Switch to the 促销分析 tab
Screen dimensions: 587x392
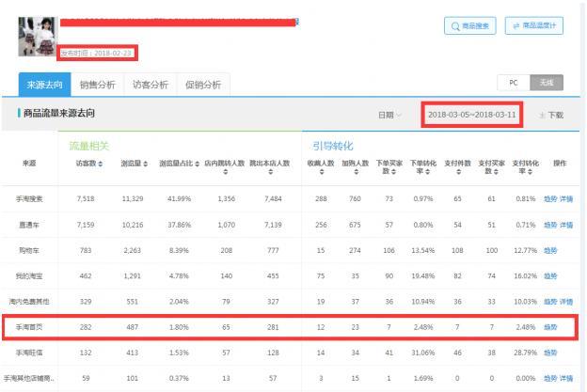[203, 85]
